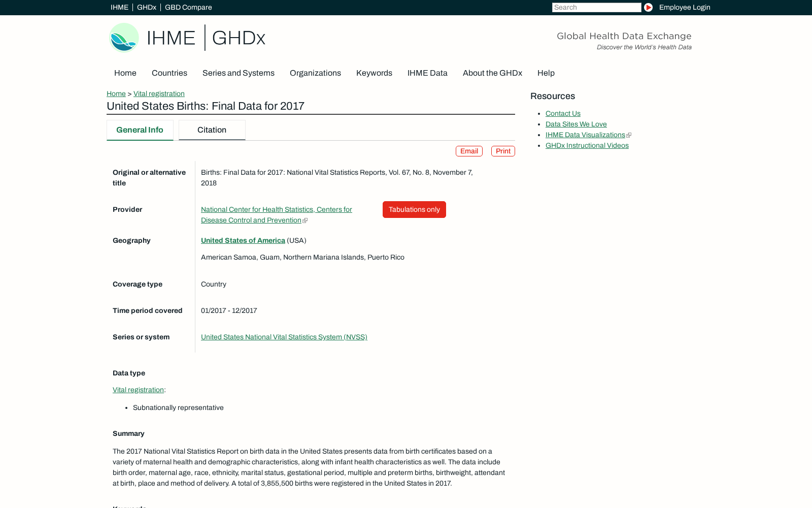
Task: Open Vital registration data type link
Action: [138, 390]
